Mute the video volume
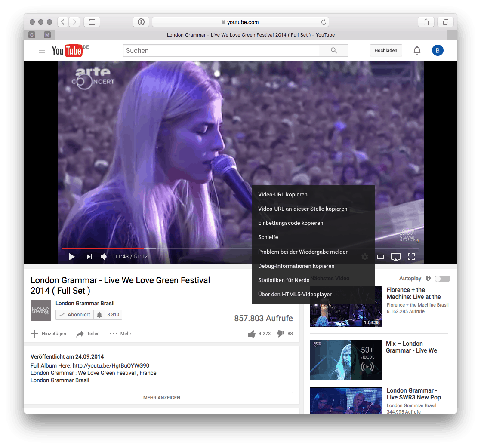The width and height of the screenshot is (481, 448). pyautogui.click(x=104, y=257)
